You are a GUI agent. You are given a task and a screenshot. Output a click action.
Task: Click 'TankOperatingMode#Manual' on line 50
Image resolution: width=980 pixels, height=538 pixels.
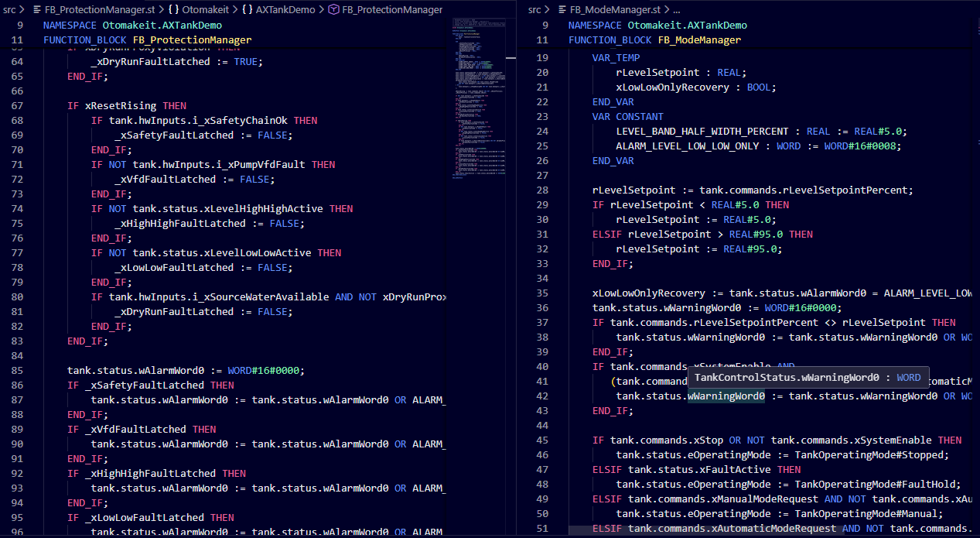pos(866,513)
